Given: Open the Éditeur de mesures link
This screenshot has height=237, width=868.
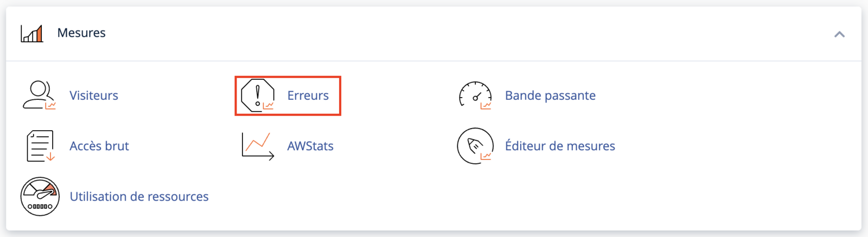Looking at the screenshot, I should point(560,146).
